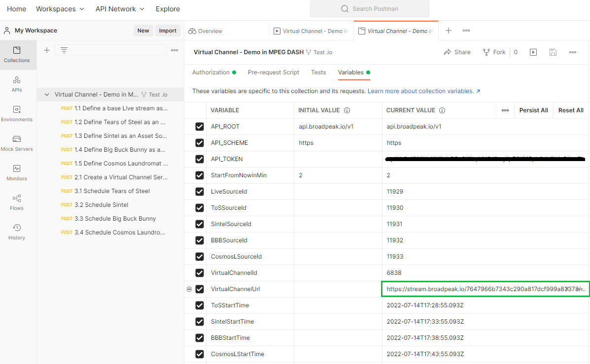
Task: Click the New button
Action: point(143,31)
